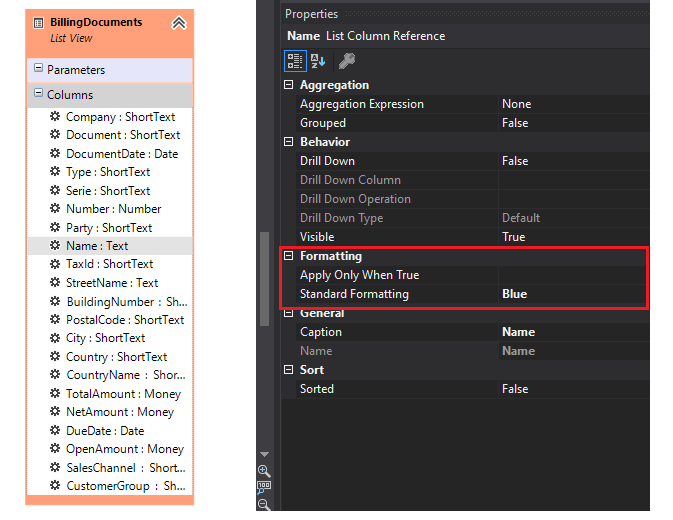Click Apply Only When True value field
This screenshot has width=673, height=520.
click(x=573, y=275)
